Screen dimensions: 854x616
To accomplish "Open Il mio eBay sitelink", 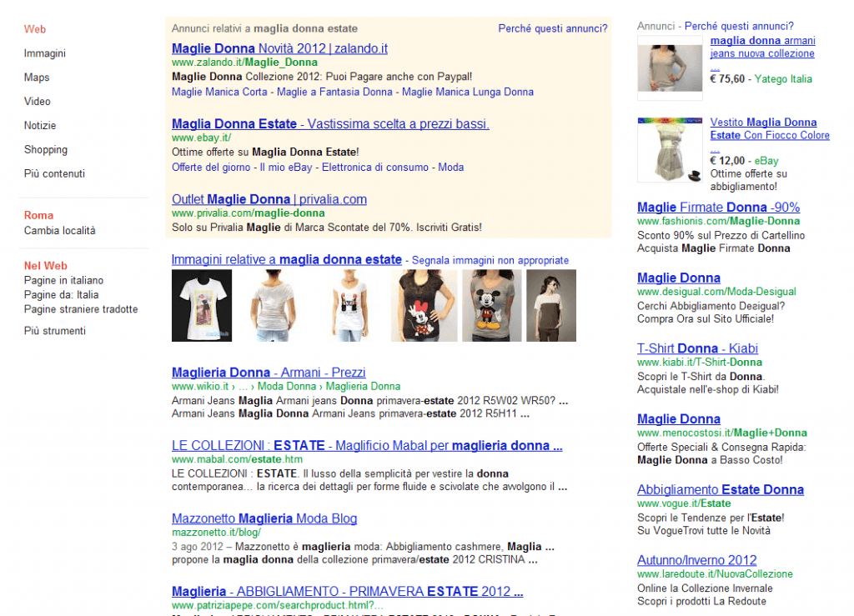I will tap(286, 168).
